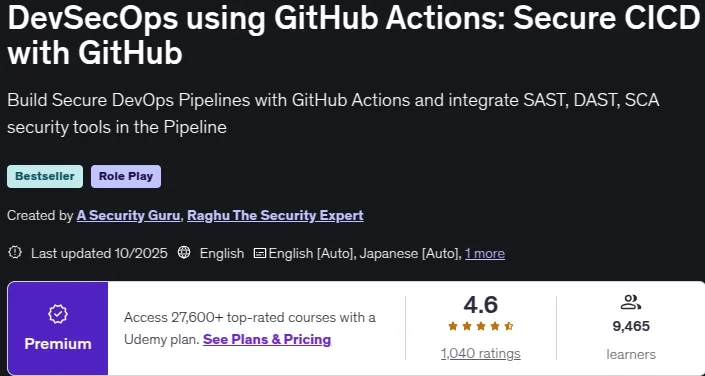705x376 pixels.
Task: Click the 'Last updated 10/2025' text
Action: click(99, 254)
